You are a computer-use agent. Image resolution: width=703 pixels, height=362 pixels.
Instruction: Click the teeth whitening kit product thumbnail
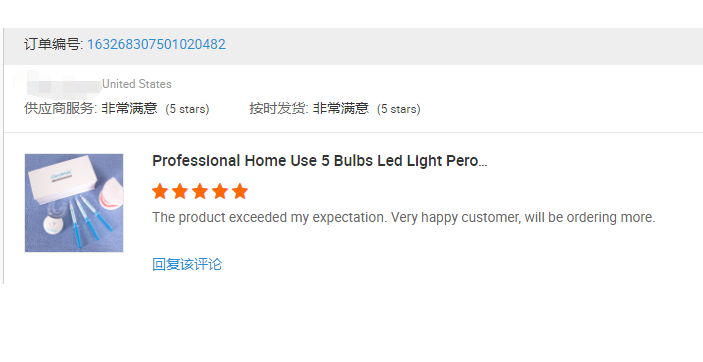(74, 203)
